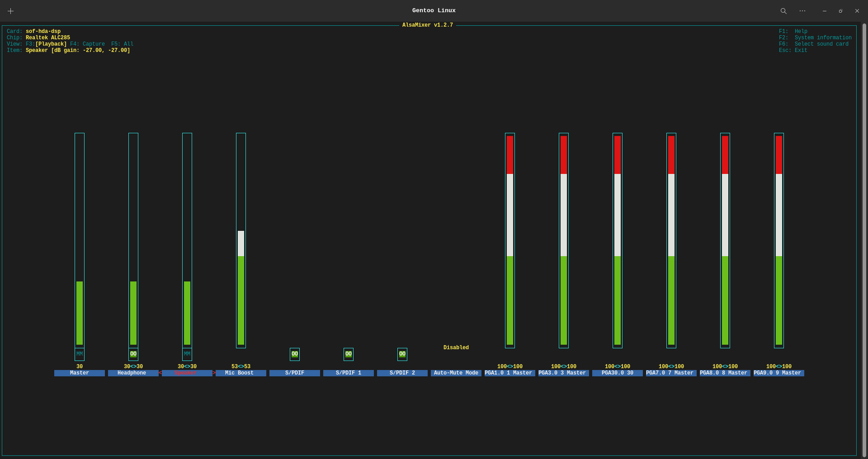Select the highlighted Speaker channel label
This screenshot has height=459, width=868.
187,373
